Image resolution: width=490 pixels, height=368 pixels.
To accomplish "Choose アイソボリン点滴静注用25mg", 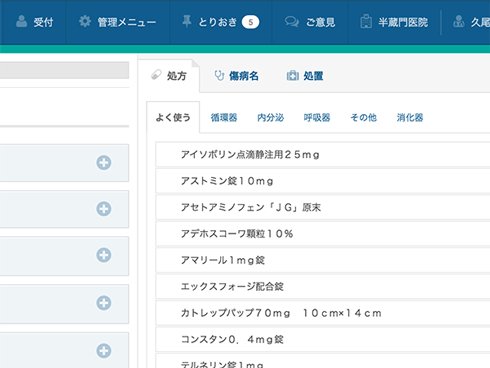I will 323,154.
